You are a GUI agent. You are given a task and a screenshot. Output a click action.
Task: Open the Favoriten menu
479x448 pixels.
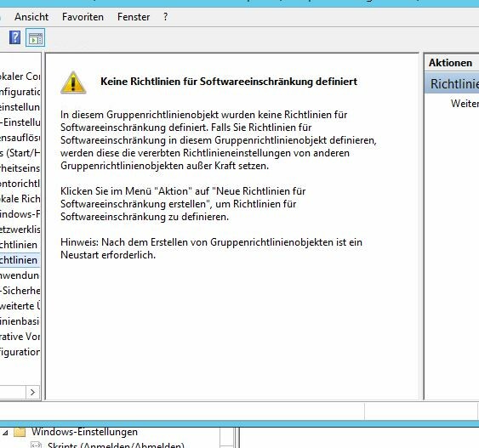(x=83, y=17)
